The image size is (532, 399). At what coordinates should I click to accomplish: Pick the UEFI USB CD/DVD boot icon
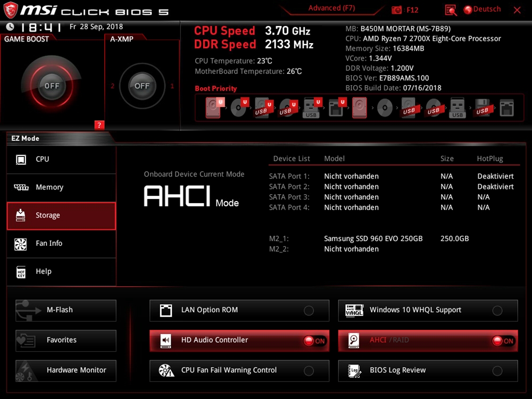pos(288,107)
